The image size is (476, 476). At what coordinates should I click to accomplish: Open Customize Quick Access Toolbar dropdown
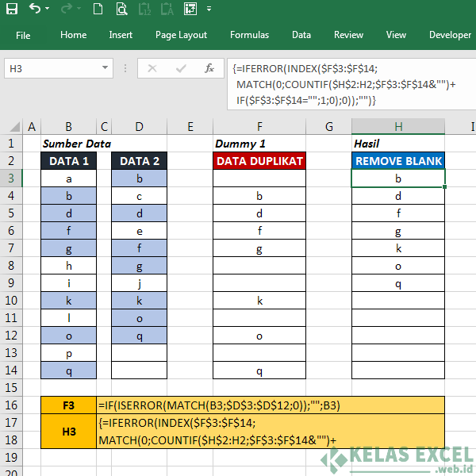pyautogui.click(x=209, y=9)
